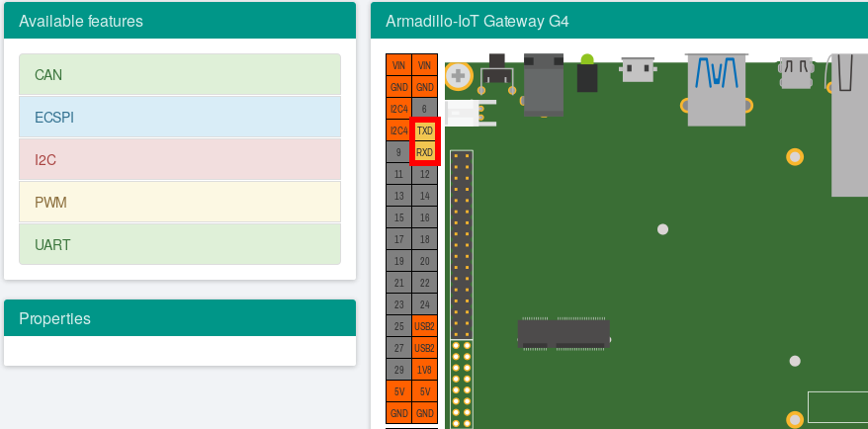Viewport: 868px width, 429px height.
Task: Select the PWM feature
Action: click(x=179, y=202)
